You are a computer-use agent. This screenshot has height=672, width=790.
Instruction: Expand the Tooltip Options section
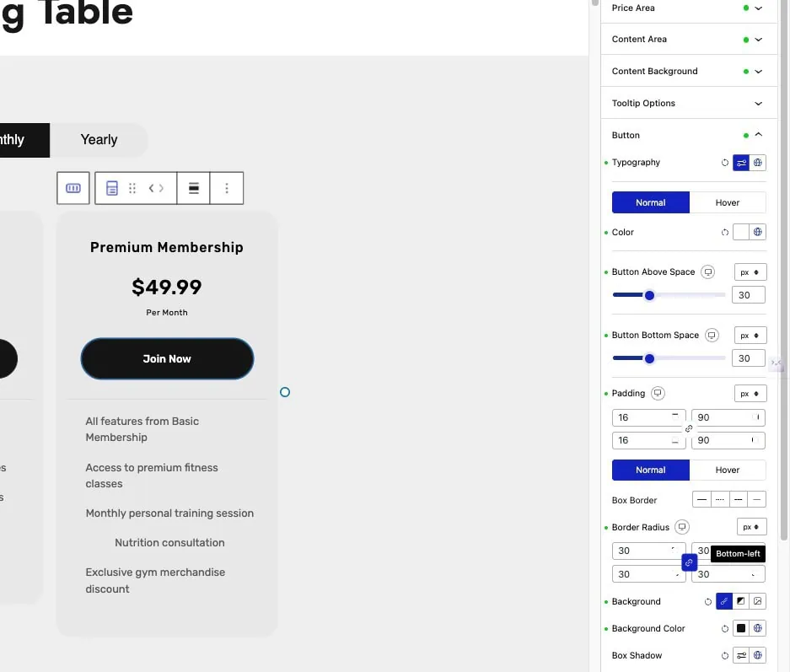(758, 104)
